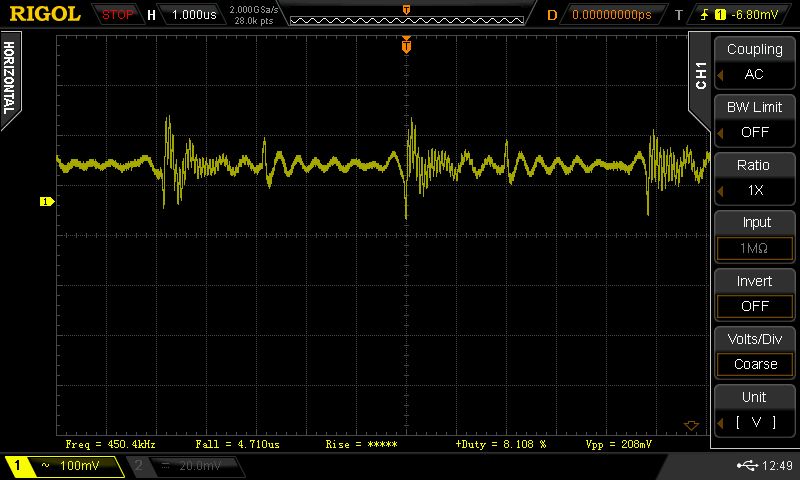Screen dimensions: 800x480
Task: Click the orange menu page-down arrow
Action: pyautogui.click(x=691, y=425)
